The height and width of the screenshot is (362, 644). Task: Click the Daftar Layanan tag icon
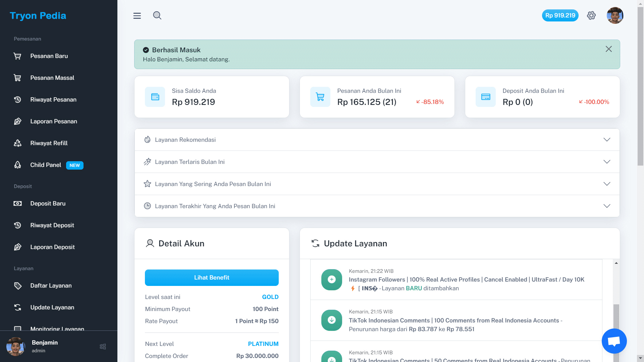tap(17, 286)
